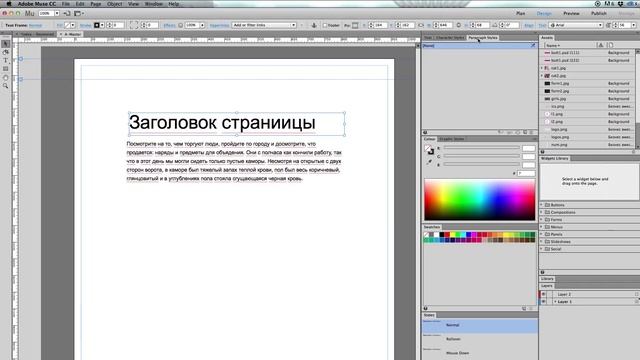Select the Crop tool in toolbox
640x360 pixels.
(5, 52)
